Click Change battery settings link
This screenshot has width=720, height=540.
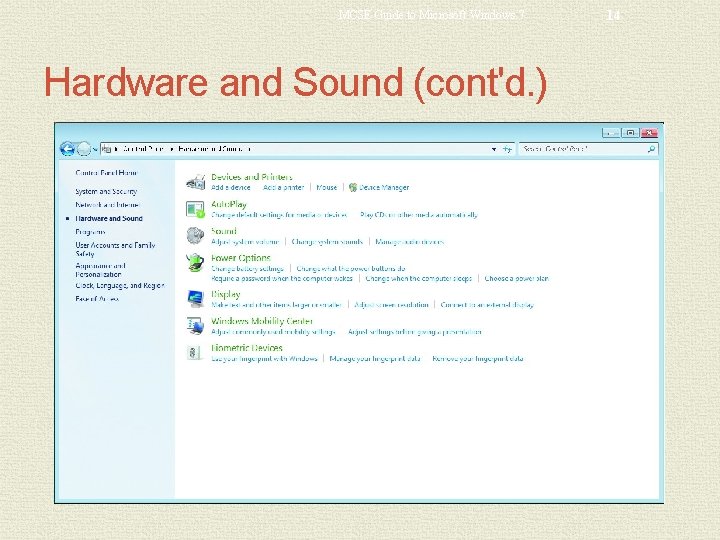pyautogui.click(x=247, y=268)
